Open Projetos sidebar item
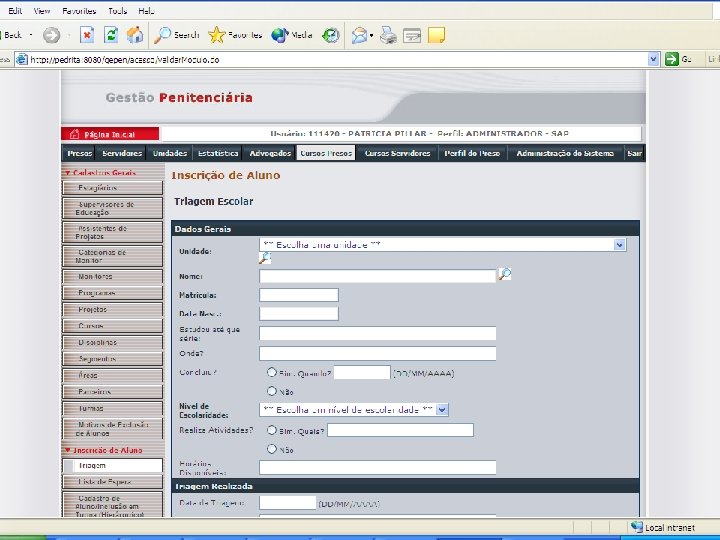This screenshot has width=720, height=540. (x=112, y=309)
